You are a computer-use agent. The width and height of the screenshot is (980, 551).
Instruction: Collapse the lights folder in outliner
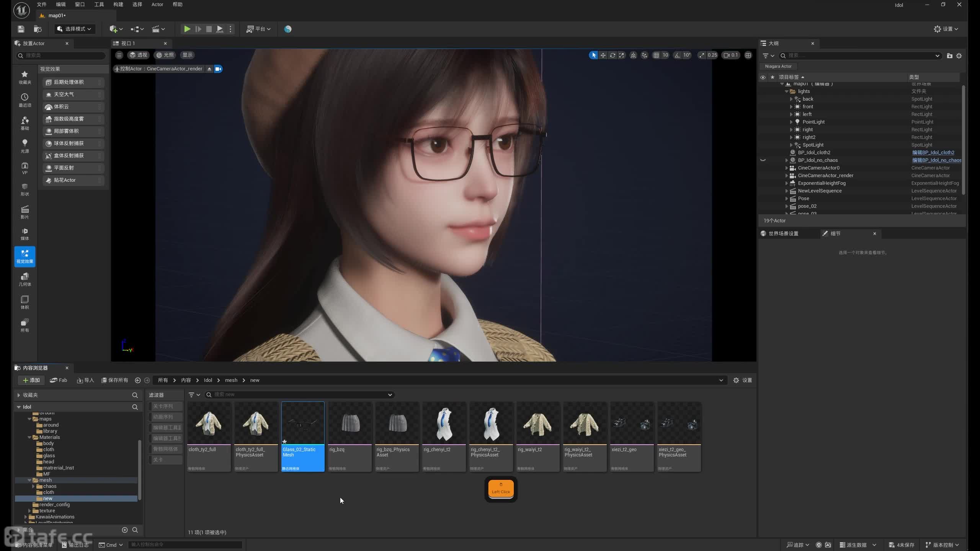(x=787, y=91)
